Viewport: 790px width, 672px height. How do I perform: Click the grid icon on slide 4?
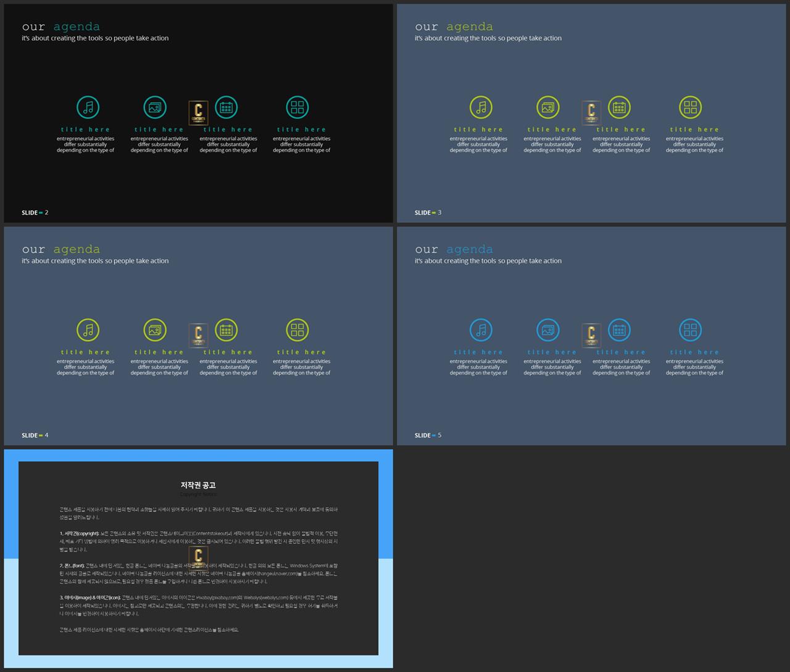tap(297, 330)
